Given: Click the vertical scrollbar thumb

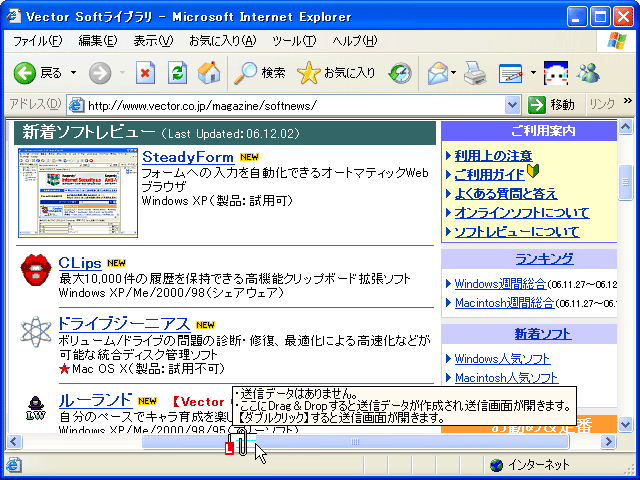Looking at the screenshot, I should [625, 182].
